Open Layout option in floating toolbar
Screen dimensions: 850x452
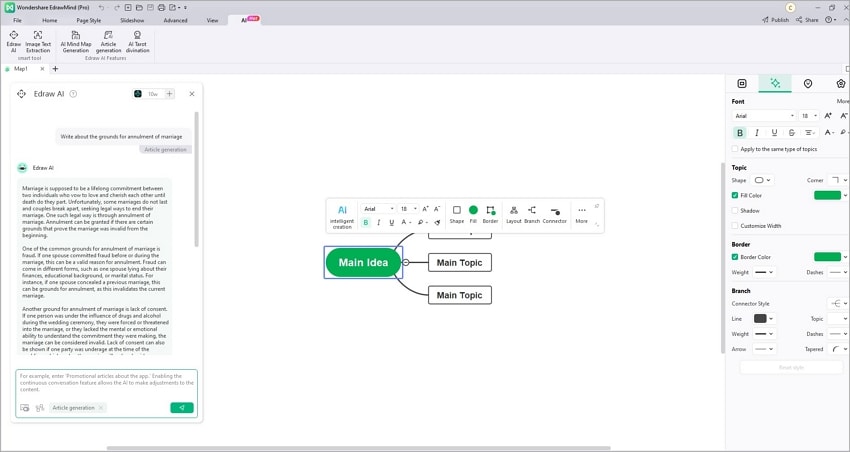(513, 215)
